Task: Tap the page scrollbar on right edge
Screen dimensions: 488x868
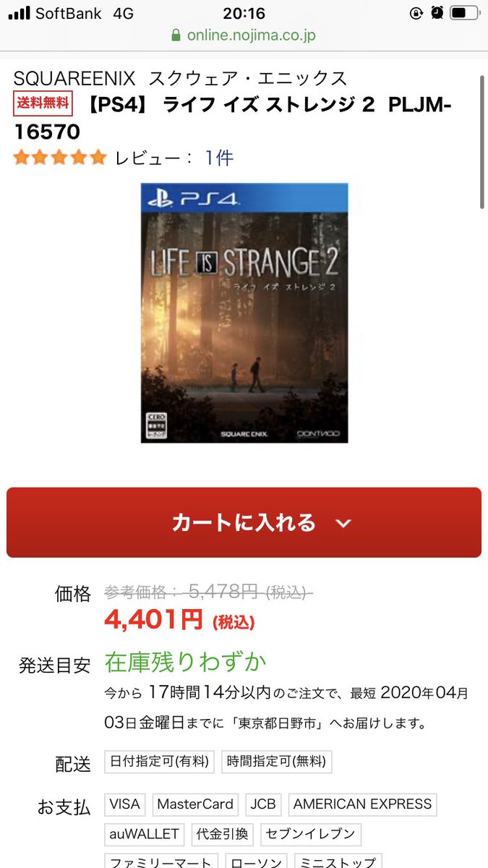Action: [482, 141]
